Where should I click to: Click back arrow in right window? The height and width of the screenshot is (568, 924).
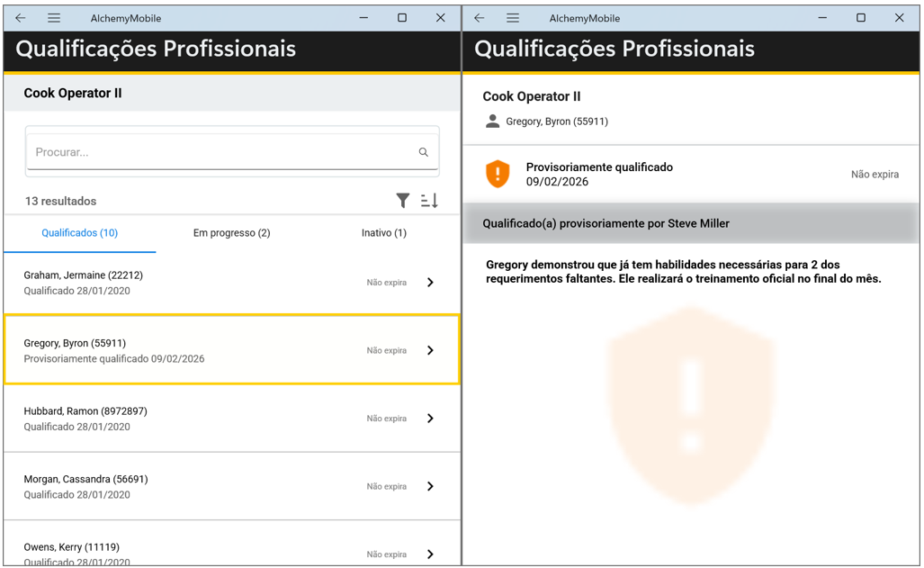480,18
